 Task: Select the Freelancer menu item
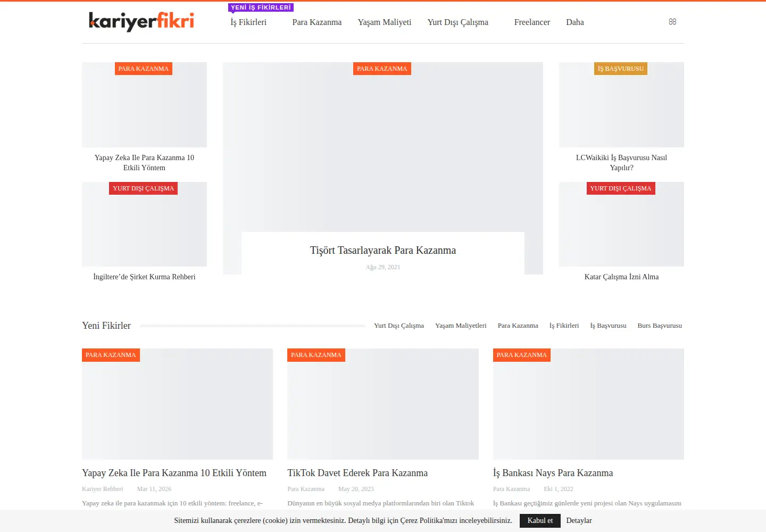[532, 22]
